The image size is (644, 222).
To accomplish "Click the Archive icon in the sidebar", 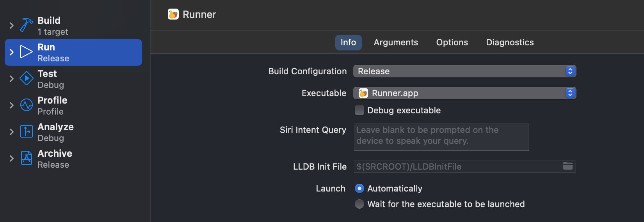I will click(x=26, y=158).
